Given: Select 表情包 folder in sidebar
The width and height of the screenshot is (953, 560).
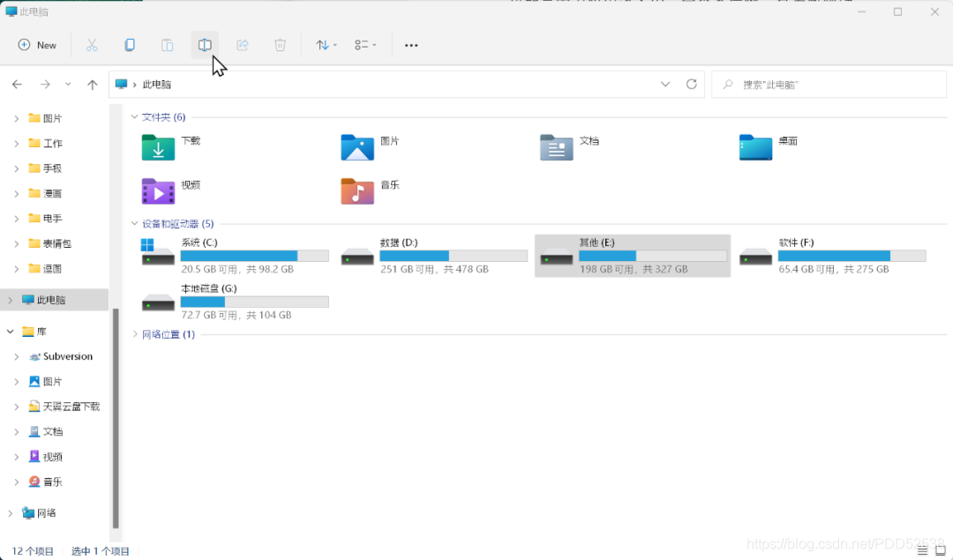Looking at the screenshot, I should point(50,243).
